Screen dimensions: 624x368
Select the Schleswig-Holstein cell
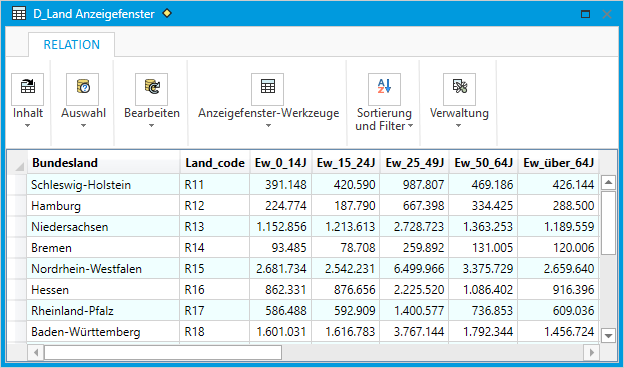point(103,185)
